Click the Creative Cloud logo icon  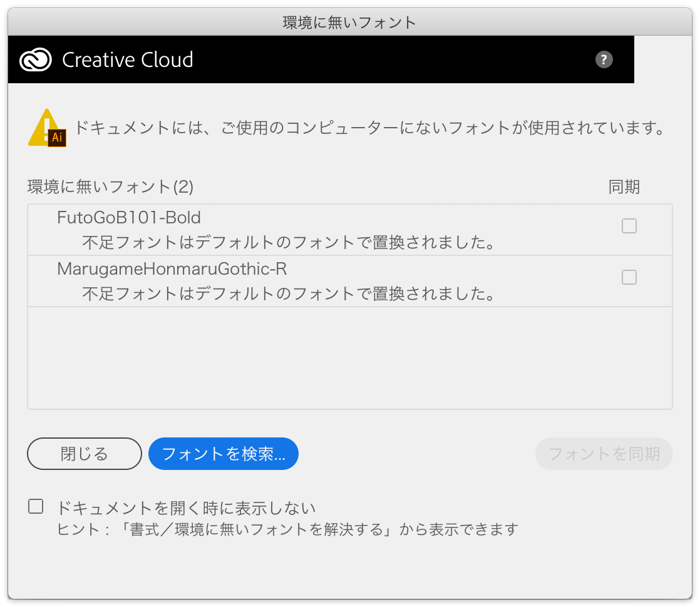click(x=35, y=60)
